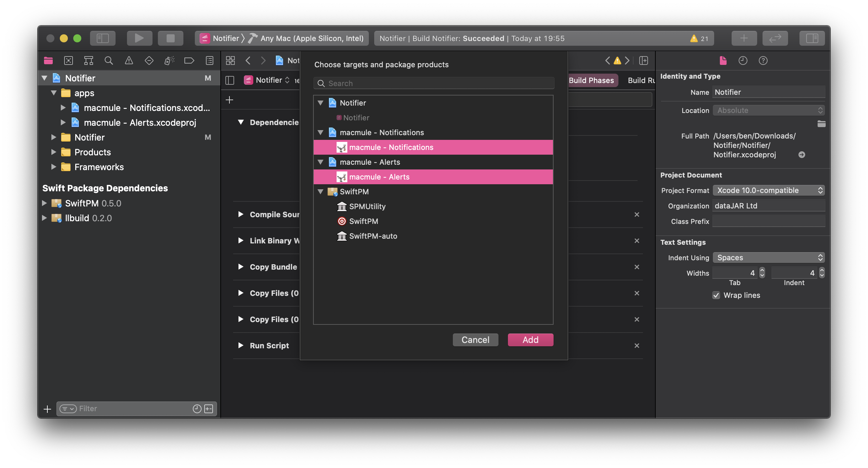Click the dialog Search field
Screen dimensions: 868x468
(x=435, y=83)
